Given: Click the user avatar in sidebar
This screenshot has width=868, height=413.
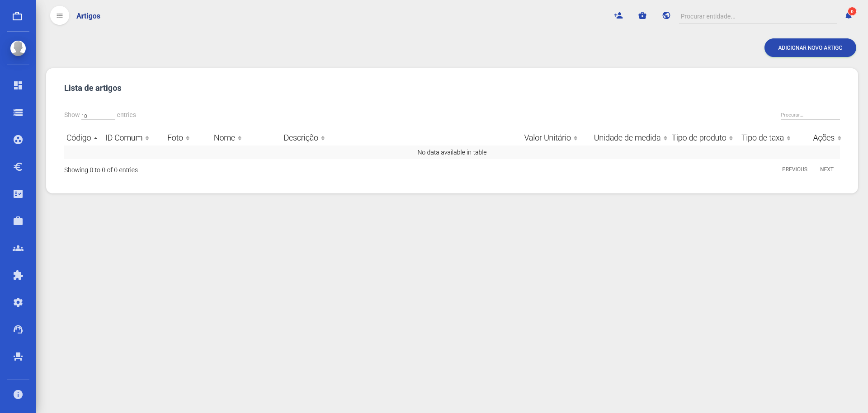Looking at the screenshot, I should click(18, 48).
